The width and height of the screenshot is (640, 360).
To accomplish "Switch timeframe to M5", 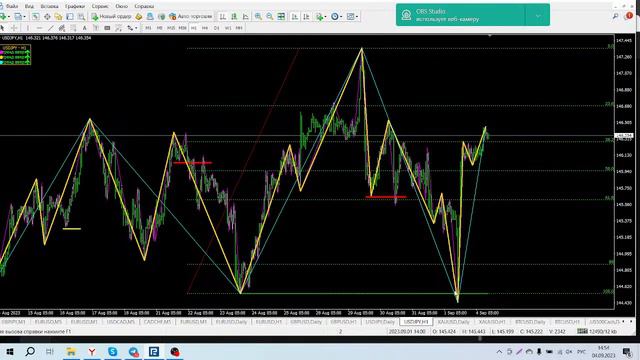I will (x=160, y=28).
